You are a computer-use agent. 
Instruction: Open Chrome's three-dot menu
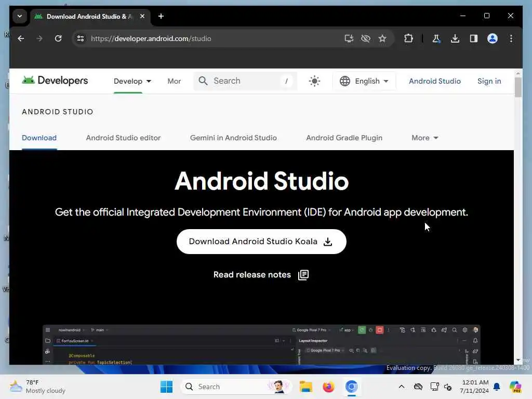[511, 38]
